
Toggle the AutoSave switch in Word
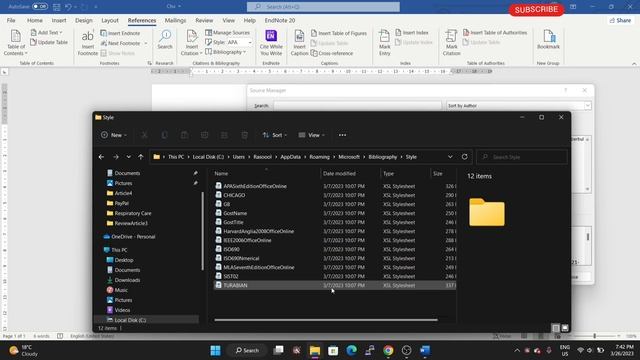tap(40, 7)
